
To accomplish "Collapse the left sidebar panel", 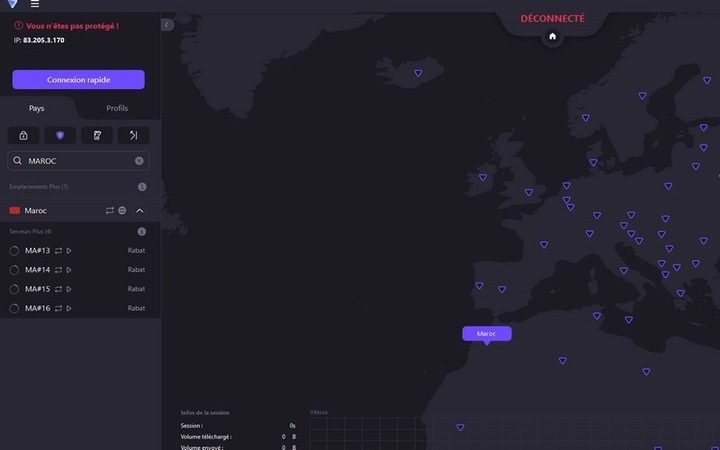I will 167,25.
